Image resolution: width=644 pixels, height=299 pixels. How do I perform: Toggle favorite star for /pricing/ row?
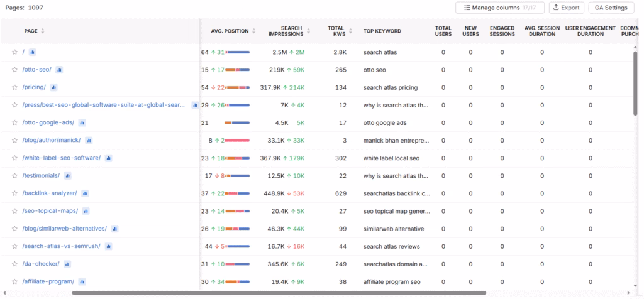pos(14,87)
